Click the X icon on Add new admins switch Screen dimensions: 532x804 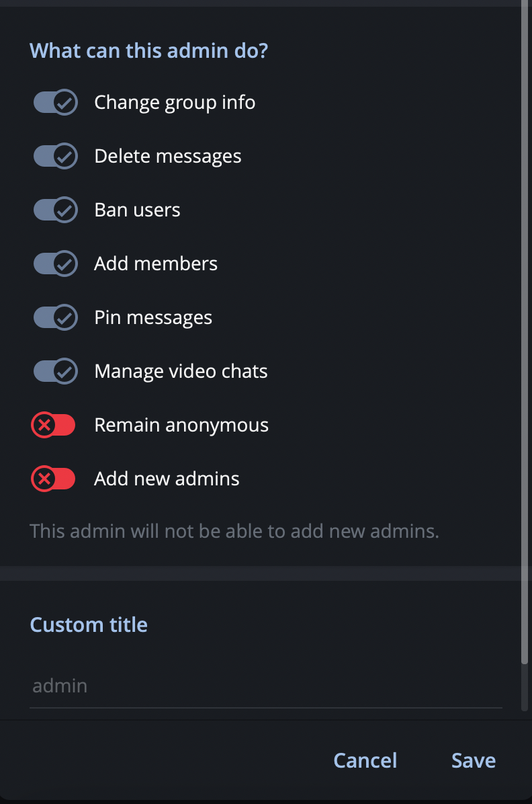coord(46,479)
